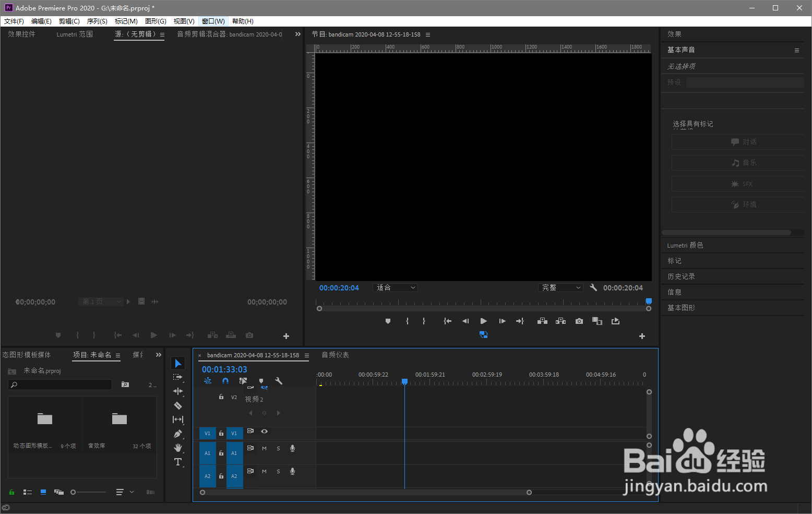The image size is (812, 514).
Task: Open the timeline sequence panel menu
Action: coord(307,355)
